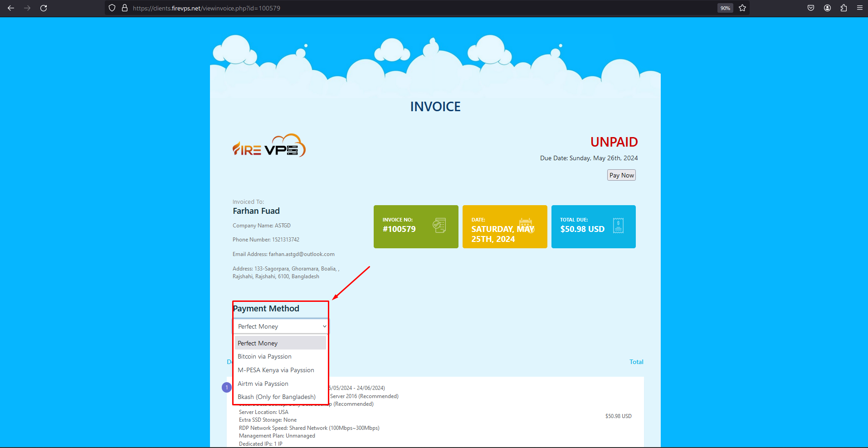Reset the 90% zoom indicator
This screenshot has height=448, width=868.
(725, 8)
